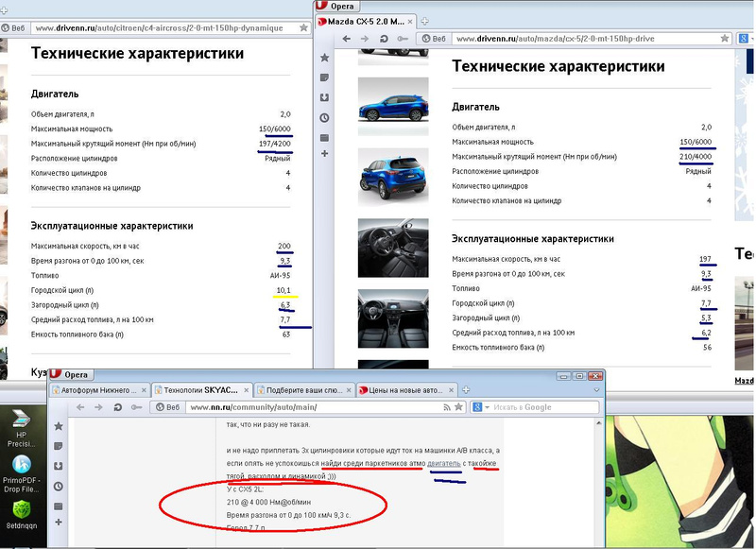Open Windows panel in Mazda window sidebar
The image size is (756, 549).
pyautogui.click(x=324, y=138)
